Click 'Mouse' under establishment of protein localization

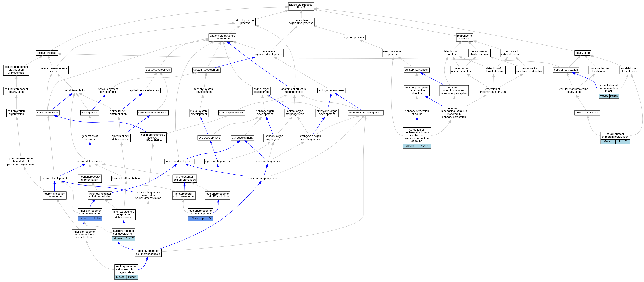(608, 142)
